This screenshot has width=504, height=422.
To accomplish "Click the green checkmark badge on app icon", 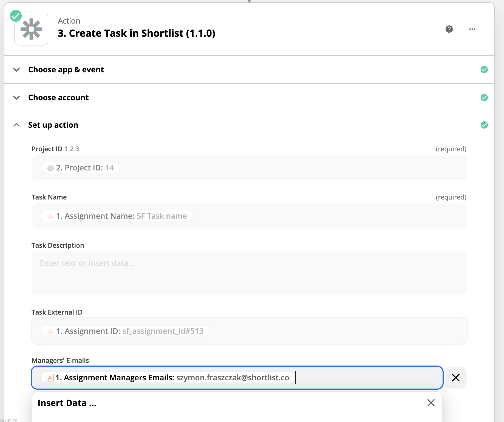I will pyautogui.click(x=16, y=16).
